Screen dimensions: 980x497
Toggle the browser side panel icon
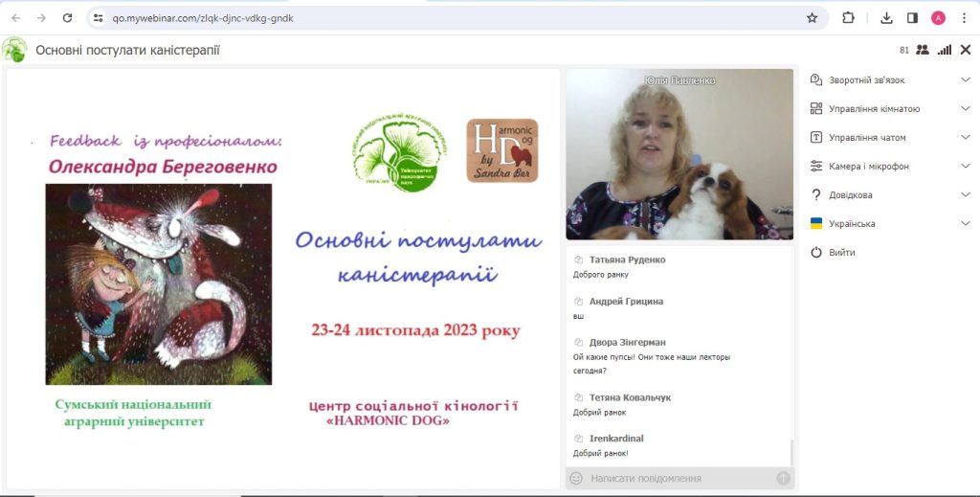(912, 17)
